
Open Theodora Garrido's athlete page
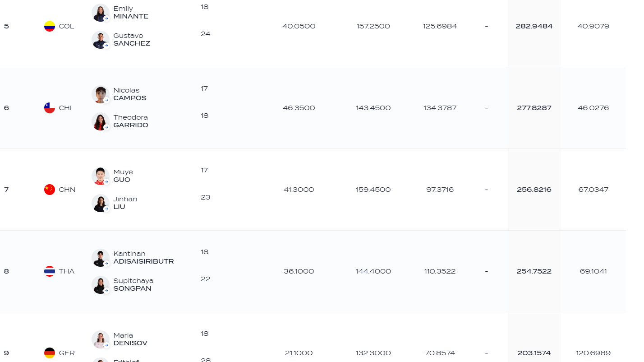pyautogui.click(x=131, y=121)
